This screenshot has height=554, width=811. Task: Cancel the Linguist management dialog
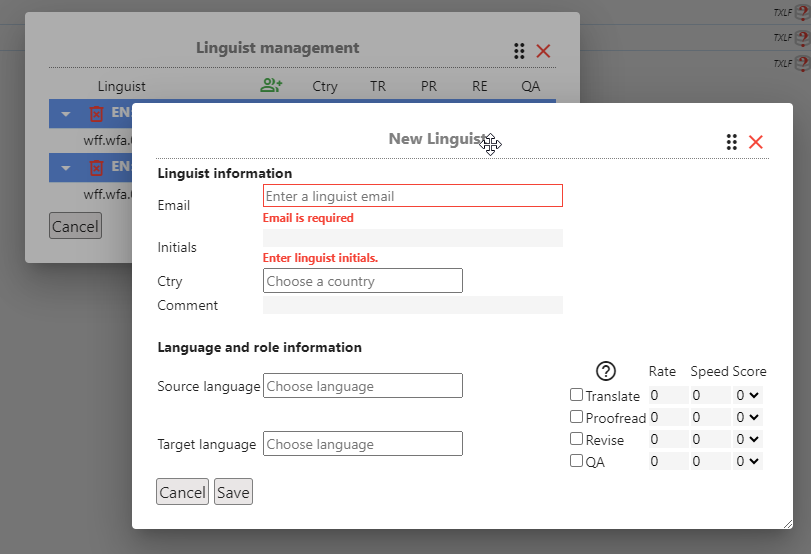pyautogui.click(x=76, y=226)
